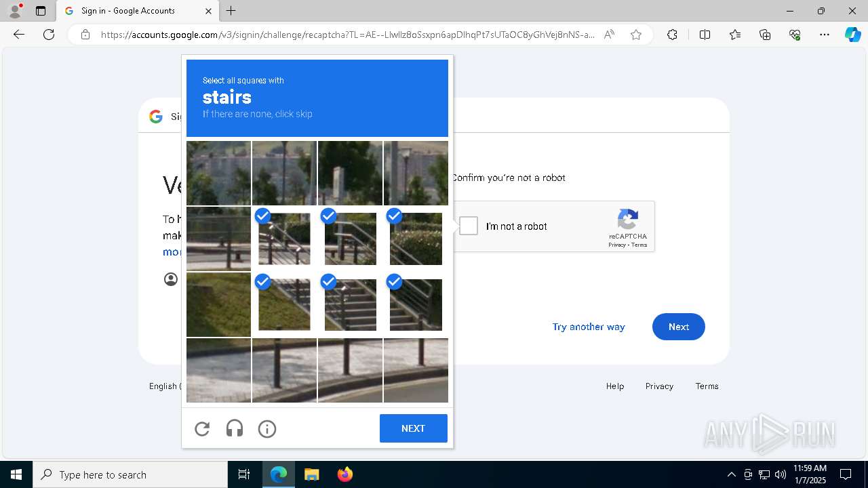The image size is (868, 488).
Task: Open a new browser tab
Action: pyautogui.click(x=231, y=11)
